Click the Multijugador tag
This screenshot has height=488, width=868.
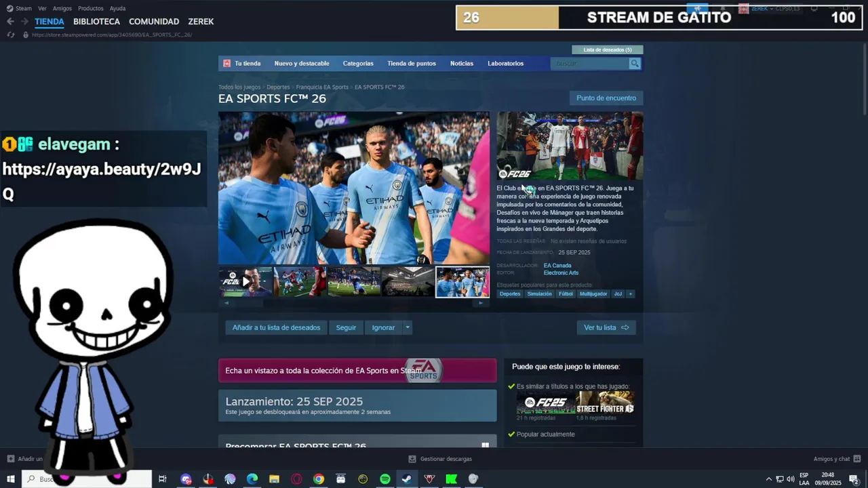pyautogui.click(x=593, y=294)
